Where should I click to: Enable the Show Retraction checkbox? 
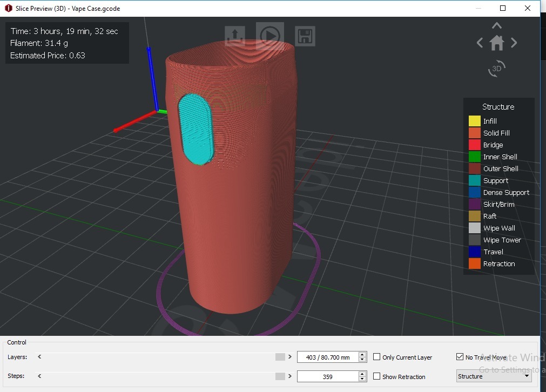pyautogui.click(x=376, y=376)
